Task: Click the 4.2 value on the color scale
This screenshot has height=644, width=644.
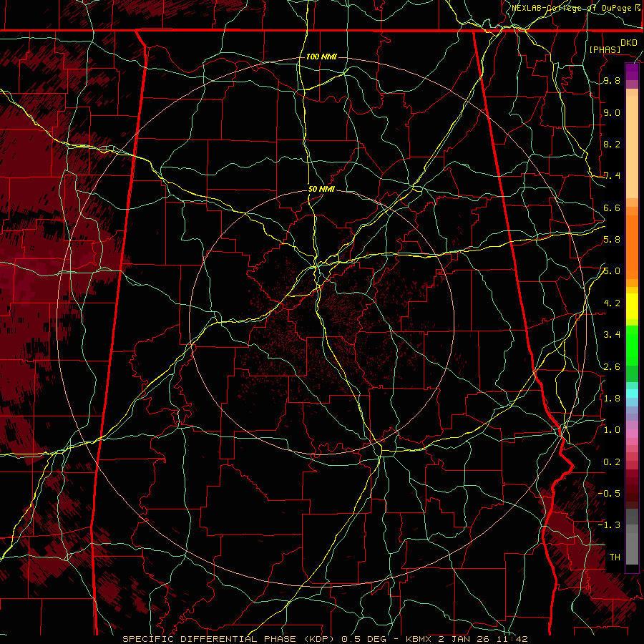Action: [x=612, y=303]
